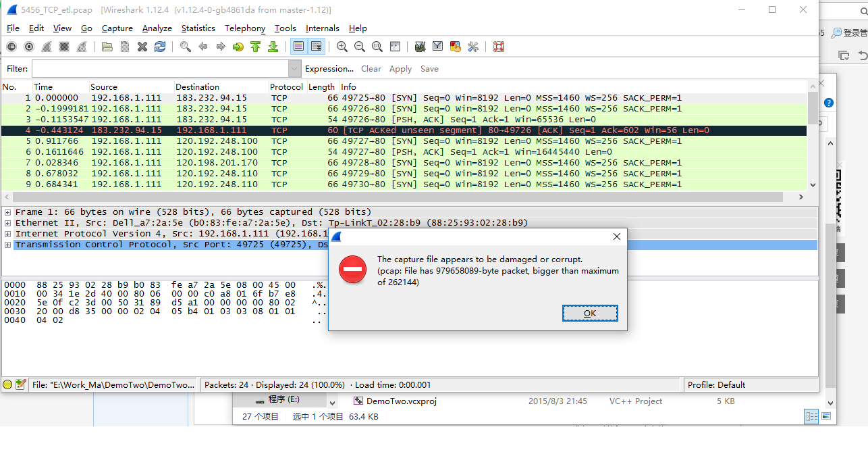Reload the capture file
This screenshot has height=450, width=868.
[x=160, y=47]
